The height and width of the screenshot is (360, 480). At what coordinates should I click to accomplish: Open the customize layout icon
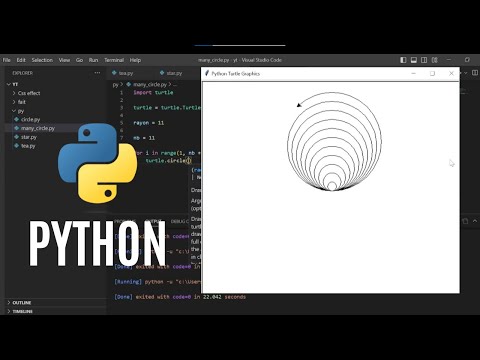[x=435, y=60]
